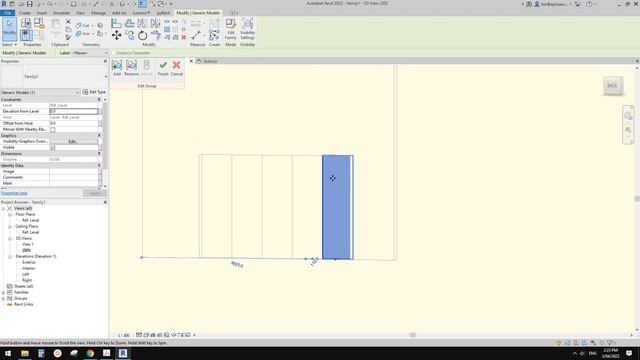The height and width of the screenshot is (360, 640).
Task: Select the blue highlighted panel
Action: pos(337,207)
